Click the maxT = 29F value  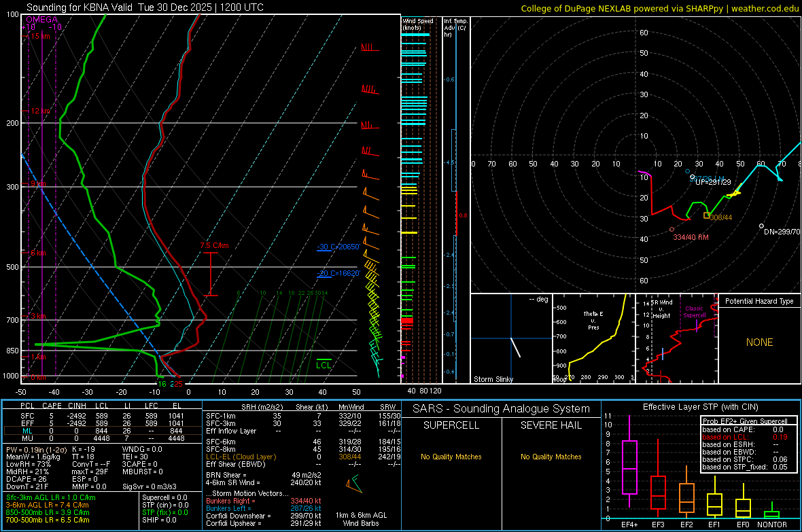[x=90, y=472]
